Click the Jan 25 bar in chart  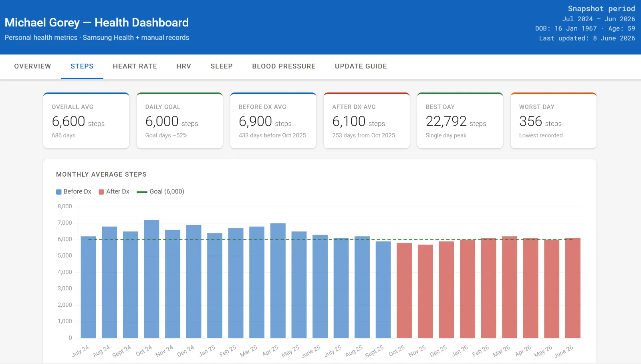coord(215,286)
